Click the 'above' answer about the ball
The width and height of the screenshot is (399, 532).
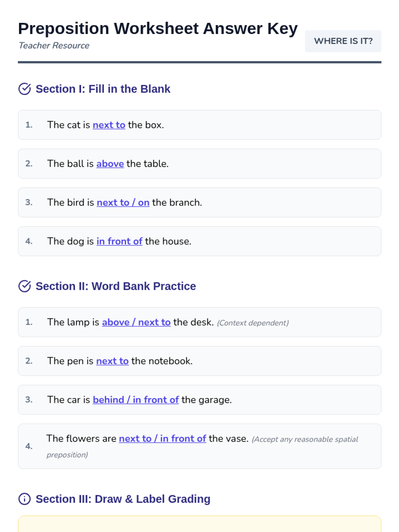[x=110, y=164]
